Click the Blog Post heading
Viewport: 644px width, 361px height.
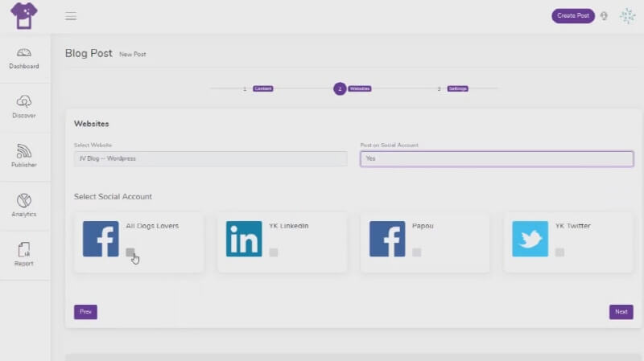[89, 53]
